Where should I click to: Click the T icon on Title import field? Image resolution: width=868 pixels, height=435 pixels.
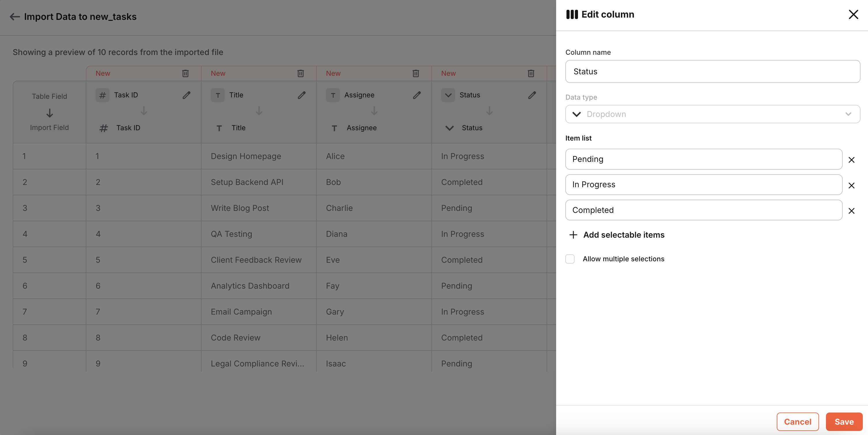pyautogui.click(x=219, y=128)
